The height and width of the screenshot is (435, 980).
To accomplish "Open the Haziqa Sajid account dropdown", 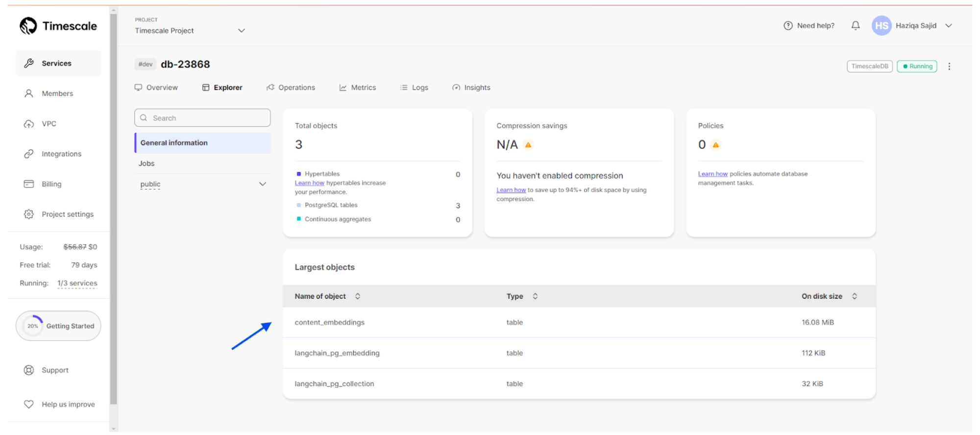I will click(x=949, y=26).
